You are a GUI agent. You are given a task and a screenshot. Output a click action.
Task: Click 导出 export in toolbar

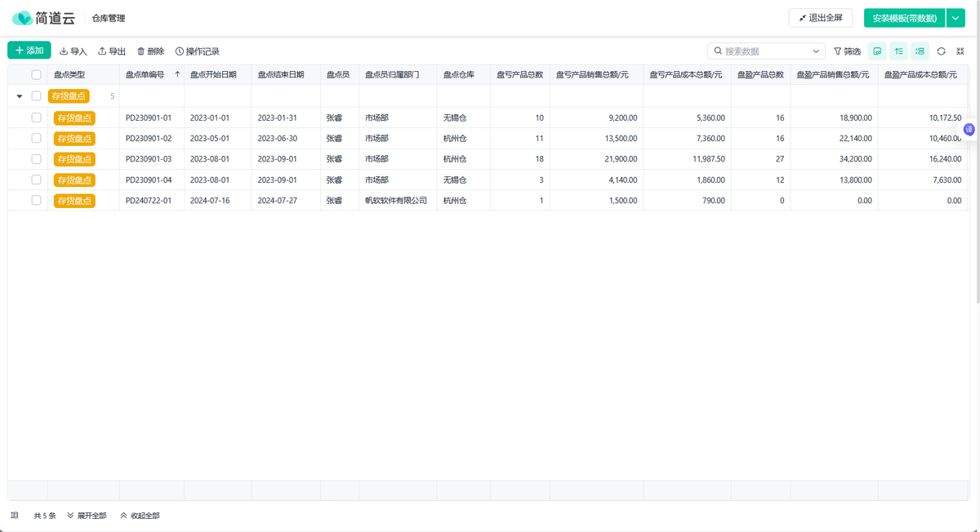tap(112, 51)
